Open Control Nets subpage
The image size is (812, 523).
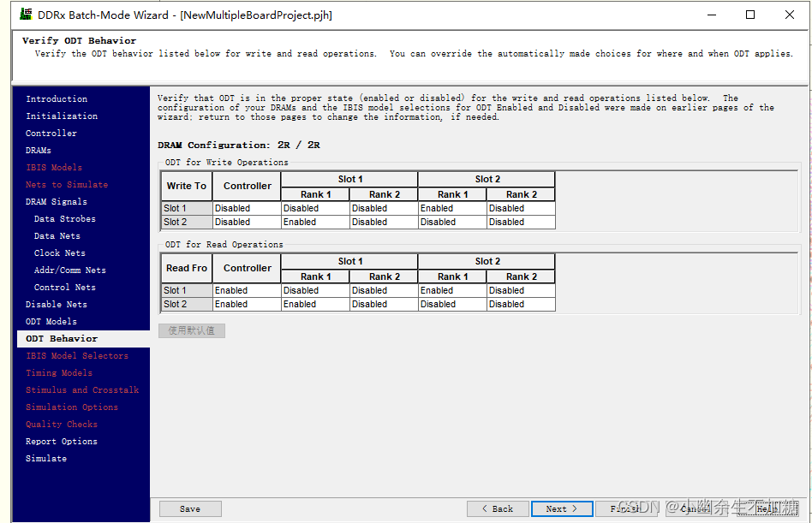[x=65, y=287]
